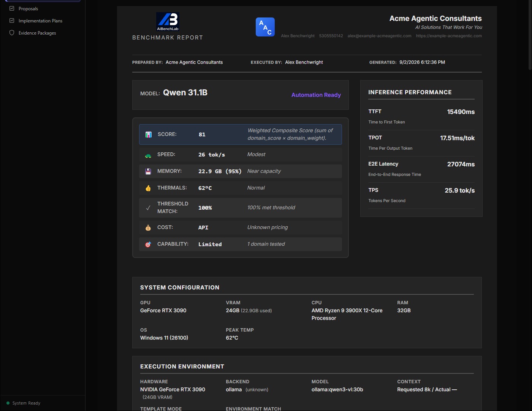The width and height of the screenshot is (532, 411).
Task: Click the RAM value 32GB
Action: point(404,310)
